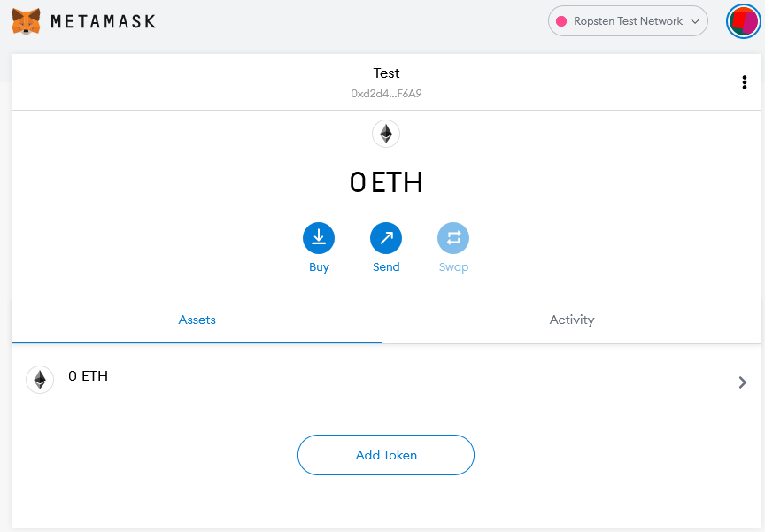
Task: Click the Swap arrows icon
Action: [x=453, y=237]
